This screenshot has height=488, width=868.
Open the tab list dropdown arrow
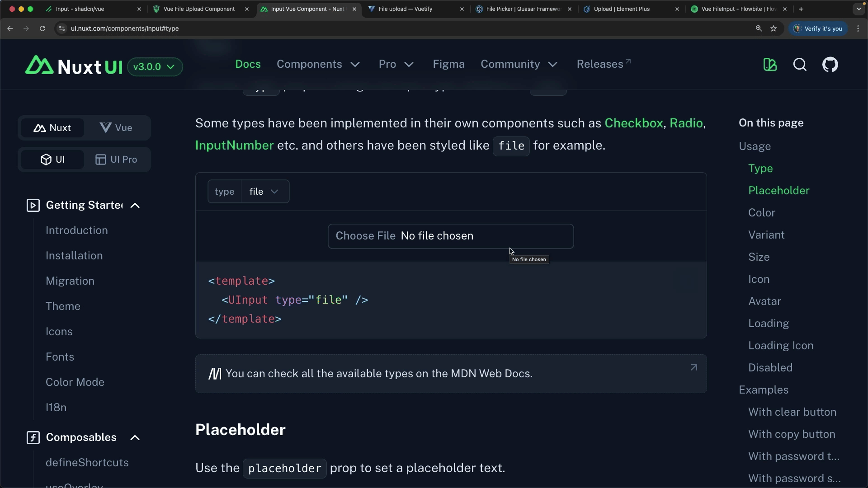859,9
